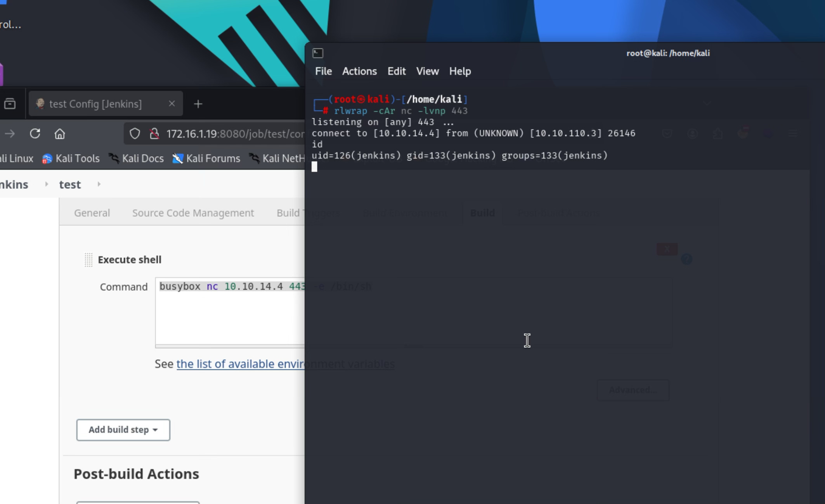825x504 pixels.
Task: Click the insecure connection lock icon
Action: [x=154, y=134]
